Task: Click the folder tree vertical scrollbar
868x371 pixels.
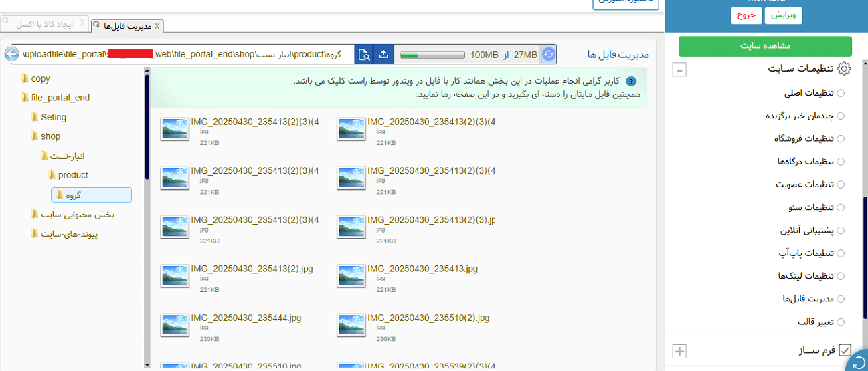Action: click(x=147, y=127)
